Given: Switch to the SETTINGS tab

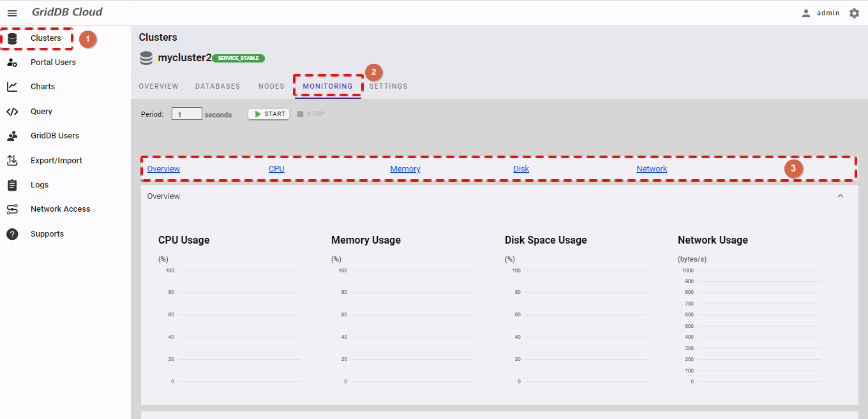Looking at the screenshot, I should [x=388, y=86].
